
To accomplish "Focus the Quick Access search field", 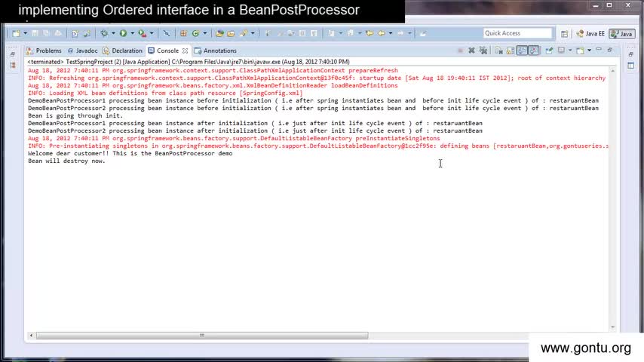I will tap(517, 33).
